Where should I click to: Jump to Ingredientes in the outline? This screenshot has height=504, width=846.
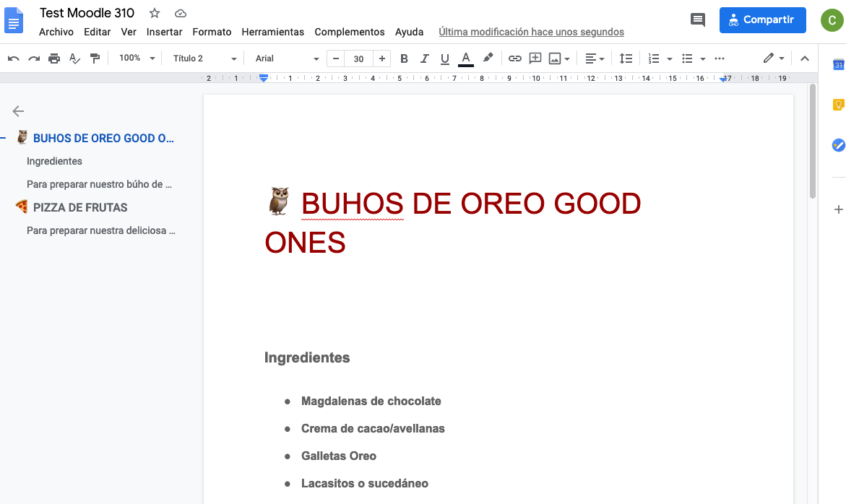point(54,161)
